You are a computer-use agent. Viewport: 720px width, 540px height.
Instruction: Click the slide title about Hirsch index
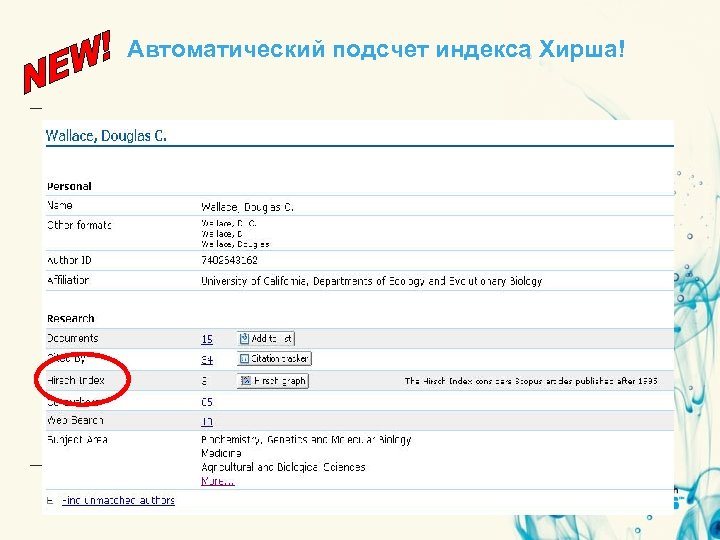[376, 49]
